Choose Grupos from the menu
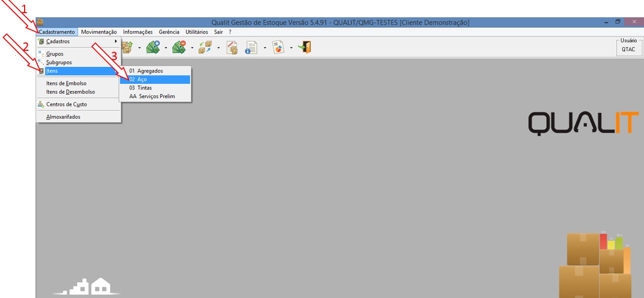 (79, 54)
